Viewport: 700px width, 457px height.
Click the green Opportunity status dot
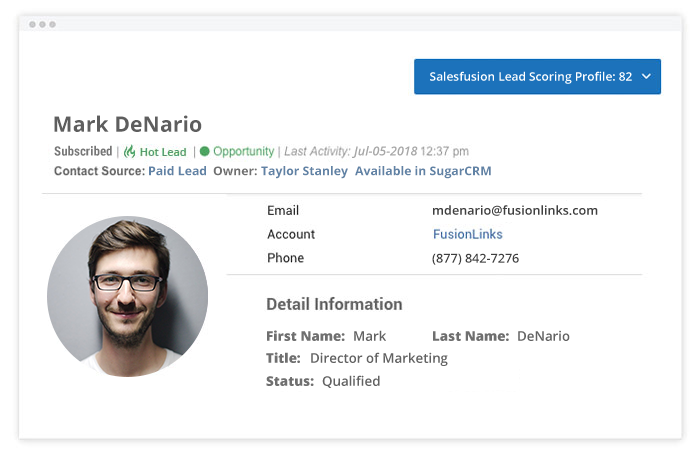click(204, 151)
